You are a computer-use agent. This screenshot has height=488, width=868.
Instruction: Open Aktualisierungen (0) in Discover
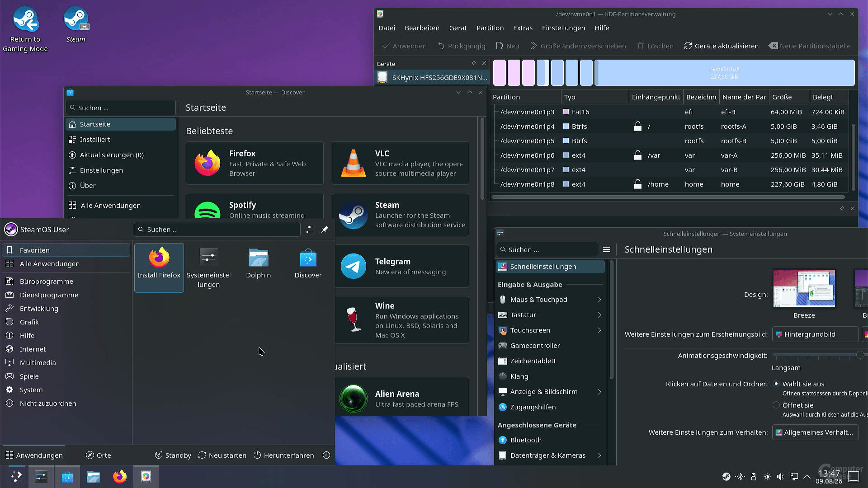[x=121, y=155]
